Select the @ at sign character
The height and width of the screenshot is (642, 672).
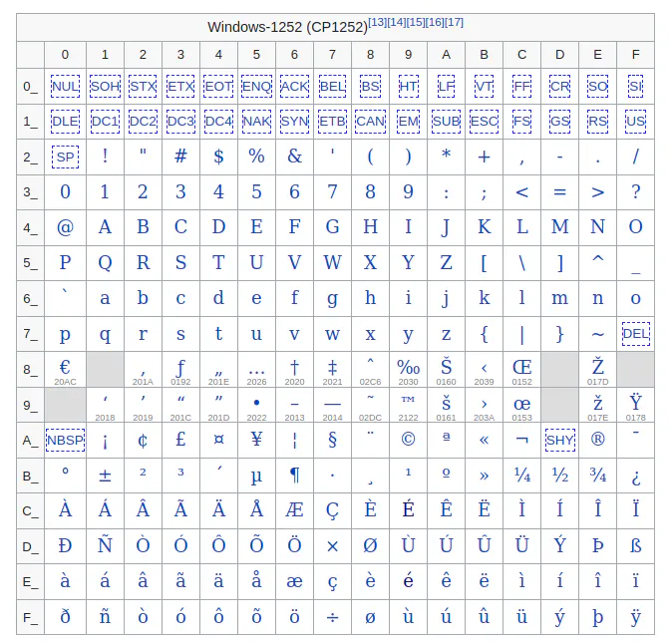pos(65,226)
